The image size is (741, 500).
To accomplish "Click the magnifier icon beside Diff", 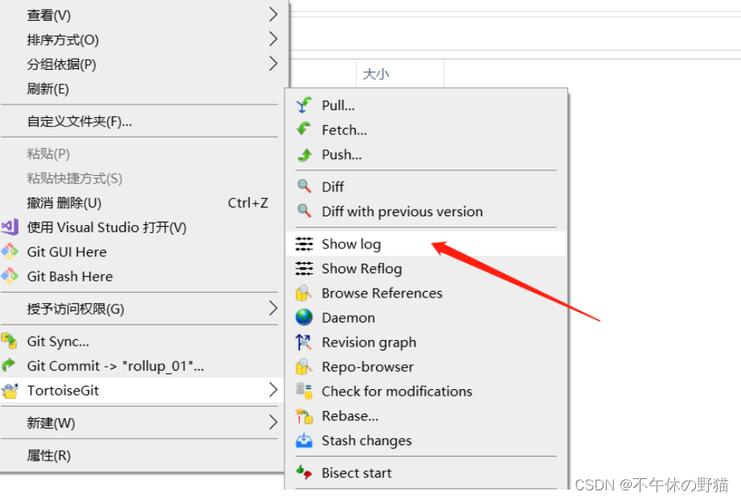I will click(304, 186).
